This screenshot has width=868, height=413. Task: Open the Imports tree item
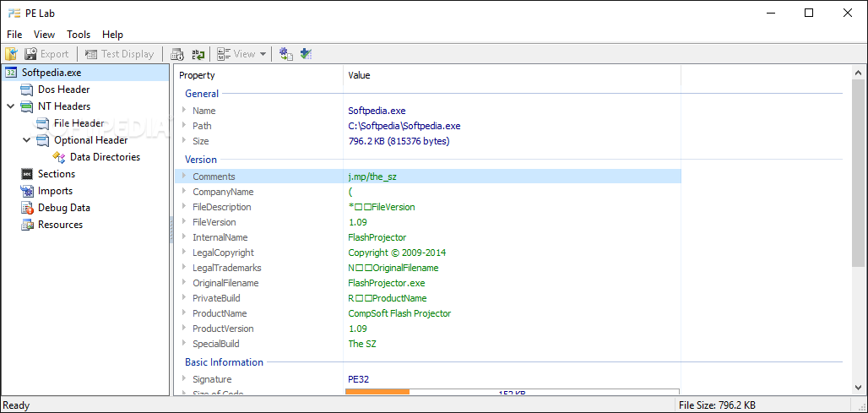(55, 190)
